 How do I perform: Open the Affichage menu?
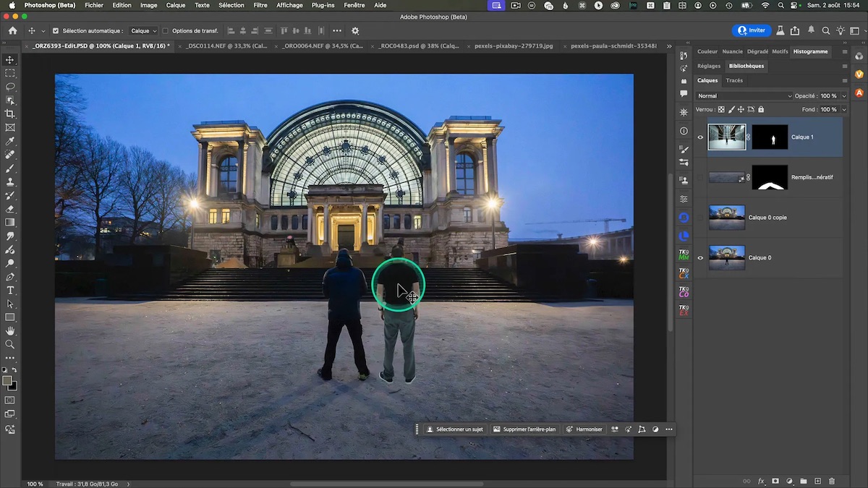click(x=289, y=5)
